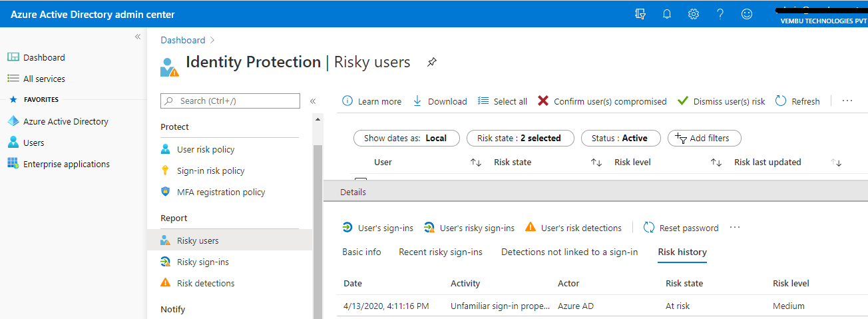
Task: Click the User's risk detections warning icon
Action: (531, 227)
